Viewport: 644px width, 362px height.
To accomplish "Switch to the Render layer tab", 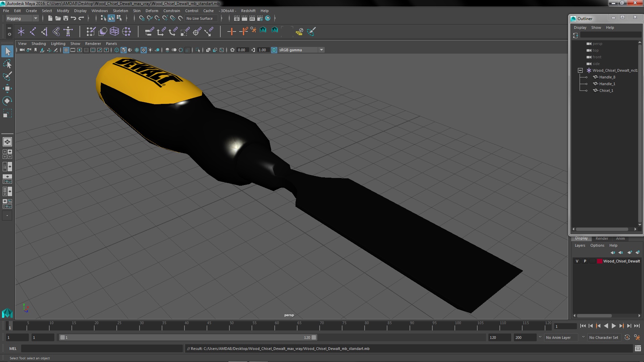I will pos(602,238).
